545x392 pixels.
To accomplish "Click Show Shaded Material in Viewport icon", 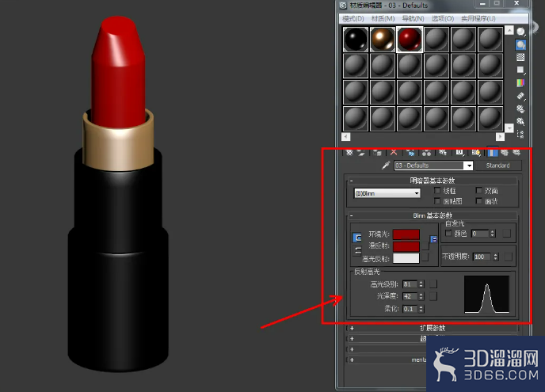I will (x=476, y=153).
